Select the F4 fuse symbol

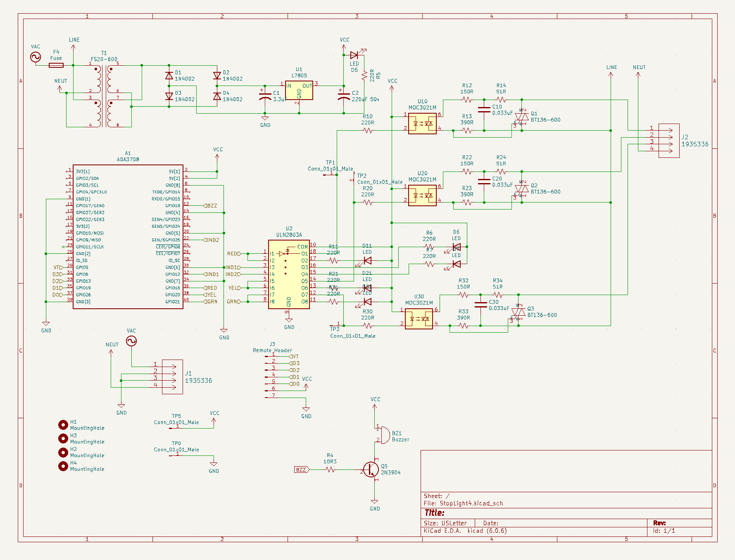click(x=56, y=65)
